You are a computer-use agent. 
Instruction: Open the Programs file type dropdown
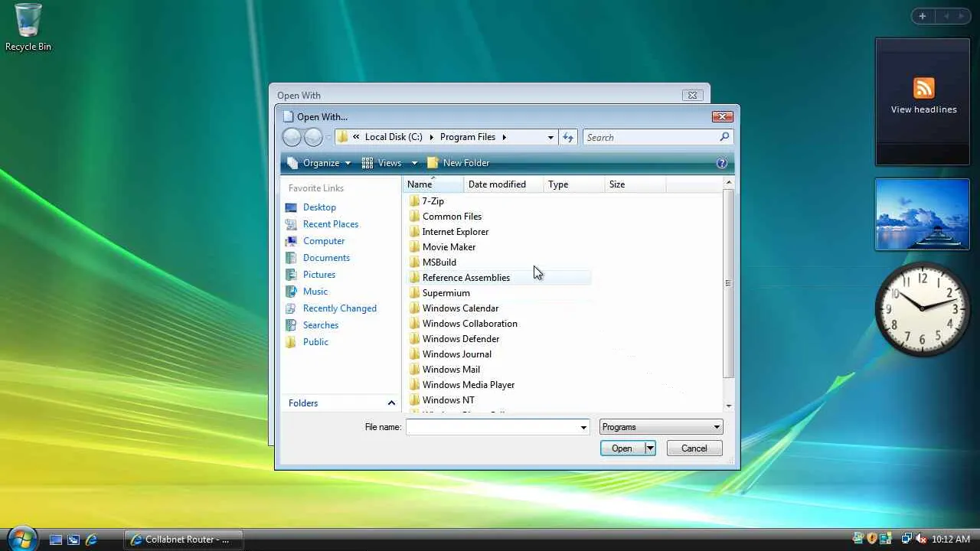tap(661, 427)
